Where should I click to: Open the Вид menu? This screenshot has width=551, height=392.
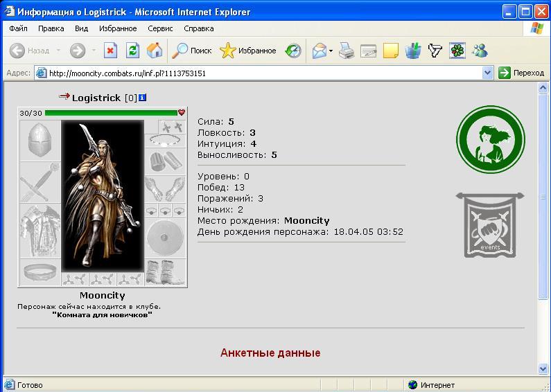pos(81,28)
